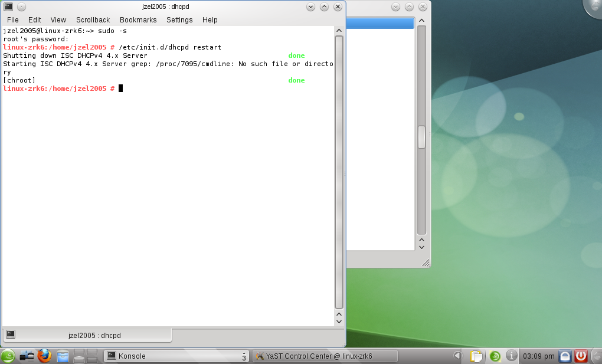Click the terminal scrollbar down arrow at bottom
The image size is (602, 364).
(339, 322)
